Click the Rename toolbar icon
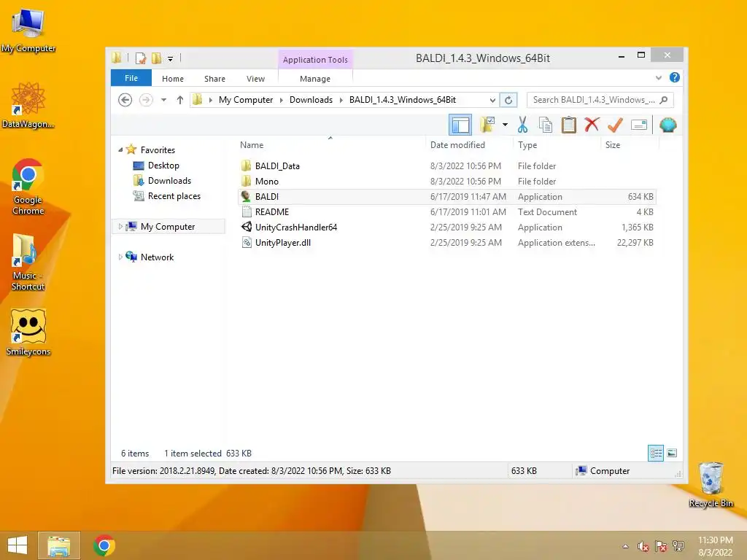Screen dimensions: 747x560 [x=639, y=125]
